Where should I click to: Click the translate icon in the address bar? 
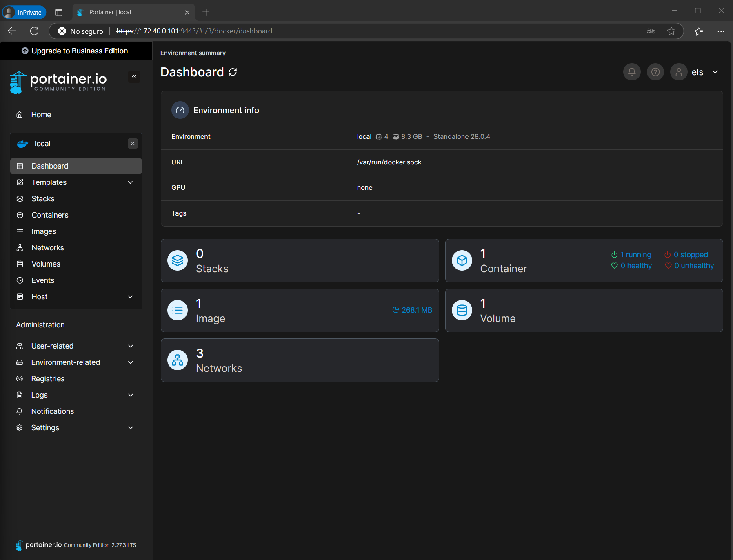click(651, 31)
